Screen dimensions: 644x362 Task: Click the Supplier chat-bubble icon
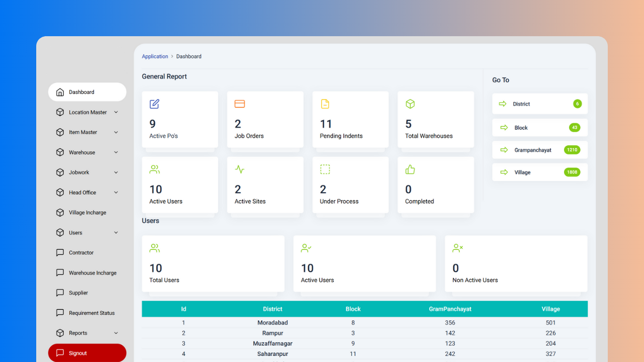tap(60, 293)
